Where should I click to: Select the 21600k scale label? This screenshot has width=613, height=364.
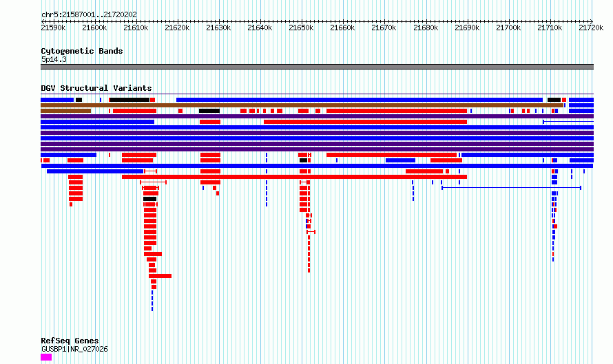point(94,28)
